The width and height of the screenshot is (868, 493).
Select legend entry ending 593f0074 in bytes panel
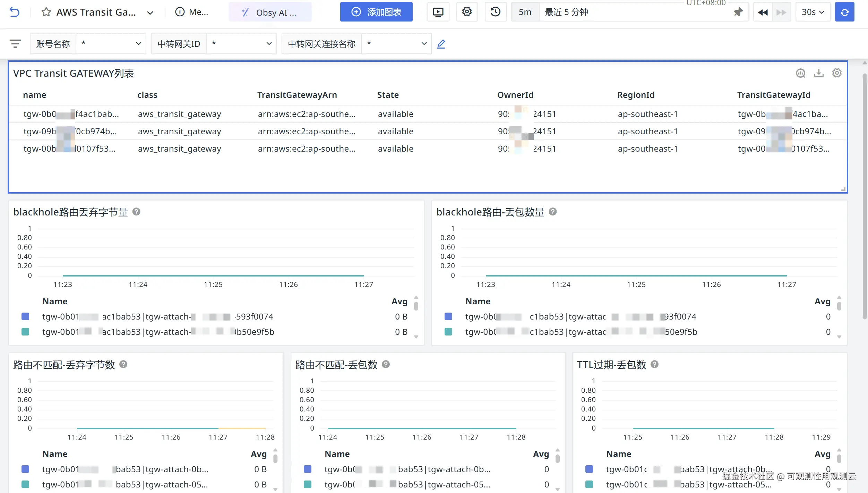(158, 316)
